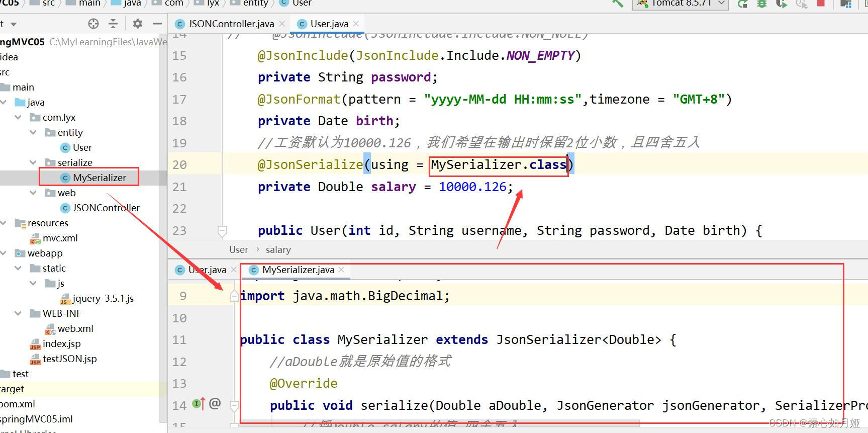Screen dimensions: 868x433
Task: Click the Build project hammer icon
Action: point(618,3)
